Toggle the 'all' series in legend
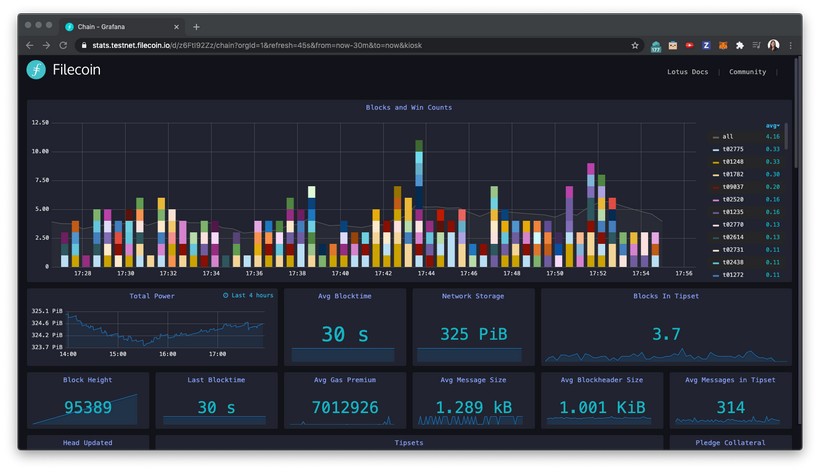 point(728,136)
